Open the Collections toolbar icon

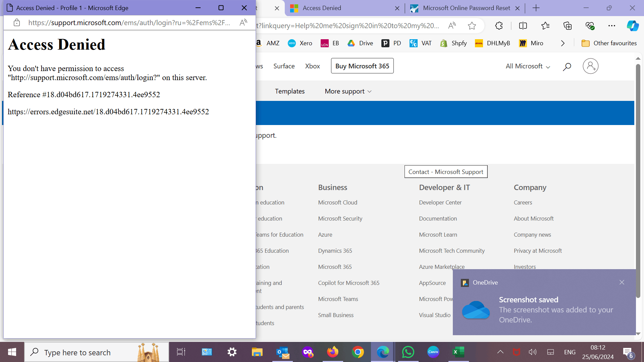[x=568, y=26]
